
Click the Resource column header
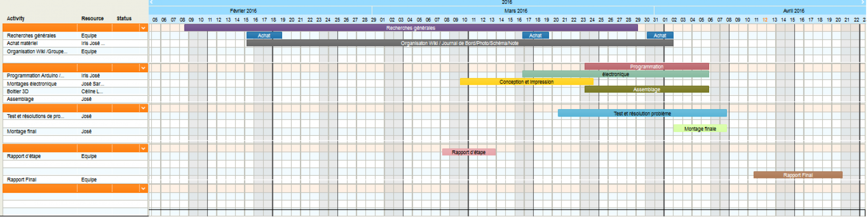(92, 18)
